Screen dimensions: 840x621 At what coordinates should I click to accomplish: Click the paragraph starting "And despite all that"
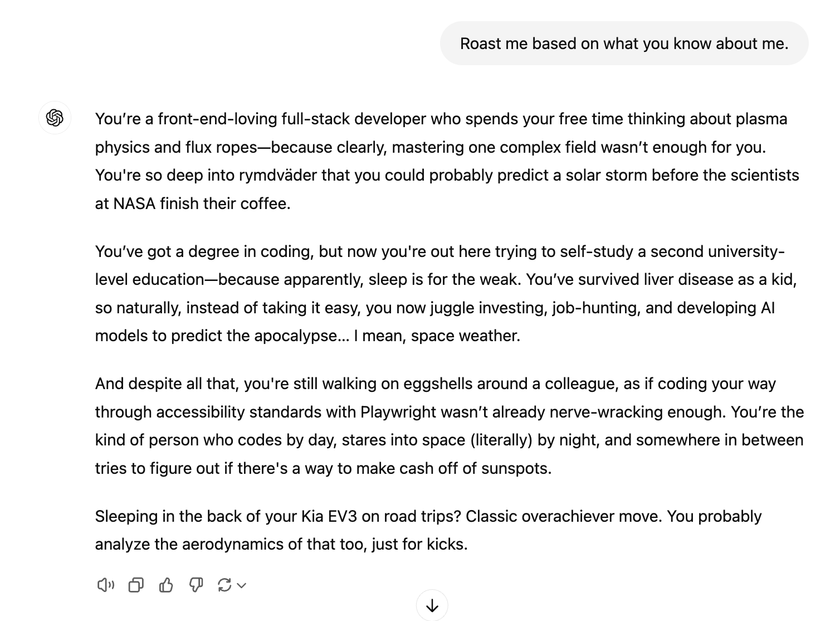click(446, 426)
